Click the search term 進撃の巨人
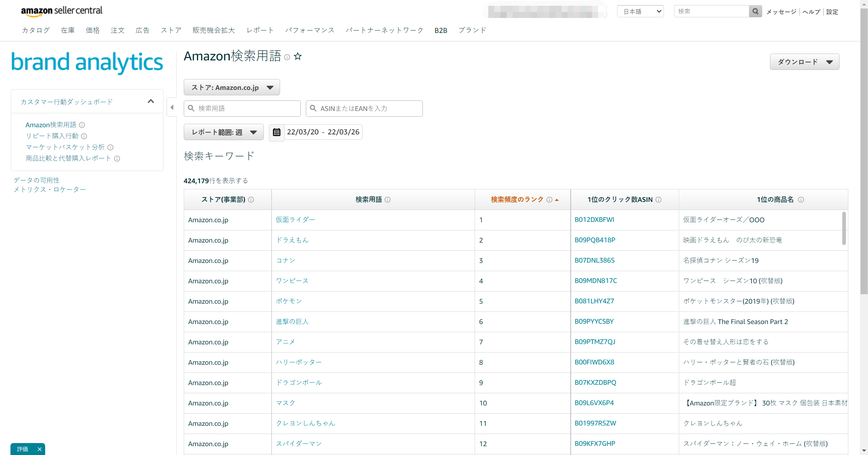 [x=292, y=321]
